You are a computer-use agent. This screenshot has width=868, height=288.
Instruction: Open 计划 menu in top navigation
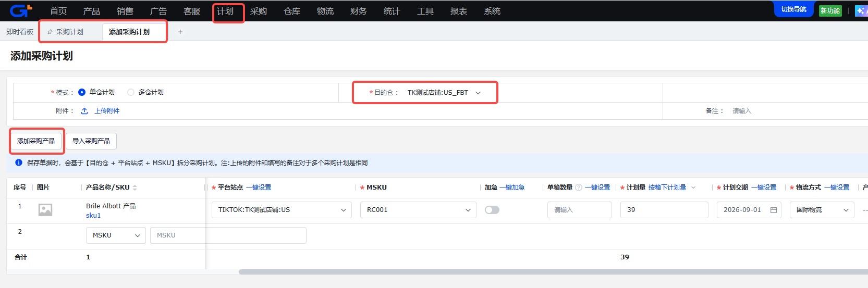[x=225, y=11]
